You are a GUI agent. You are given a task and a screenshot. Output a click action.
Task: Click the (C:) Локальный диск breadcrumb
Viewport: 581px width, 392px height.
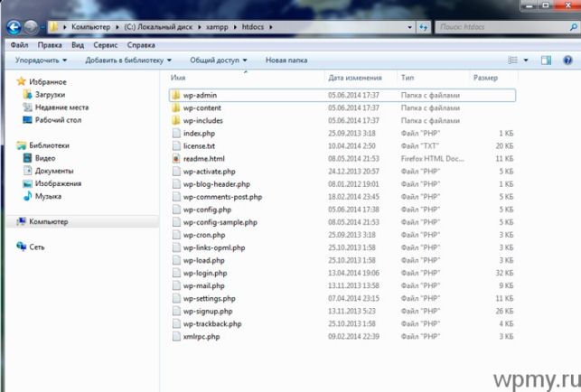coord(158,27)
